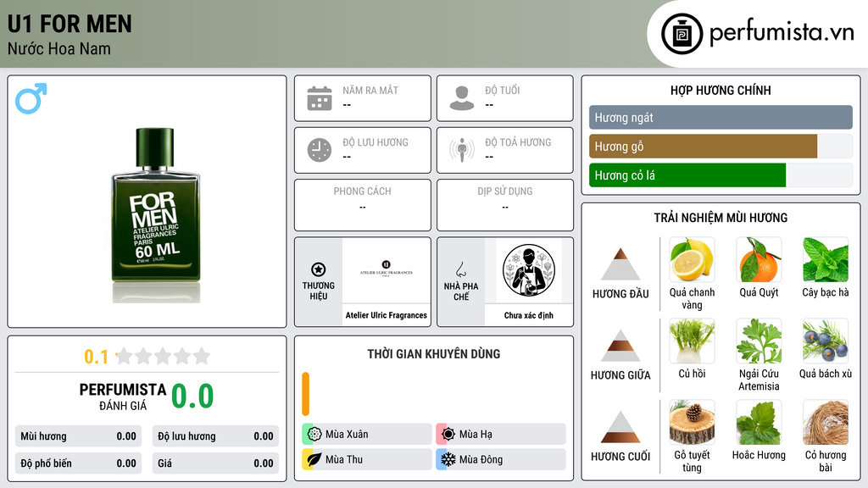Select the Mùa Đông snowflake option

click(x=501, y=459)
